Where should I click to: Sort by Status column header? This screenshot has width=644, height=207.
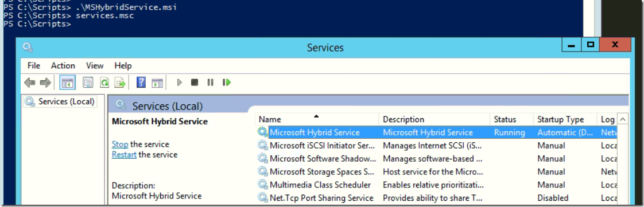pos(512,119)
